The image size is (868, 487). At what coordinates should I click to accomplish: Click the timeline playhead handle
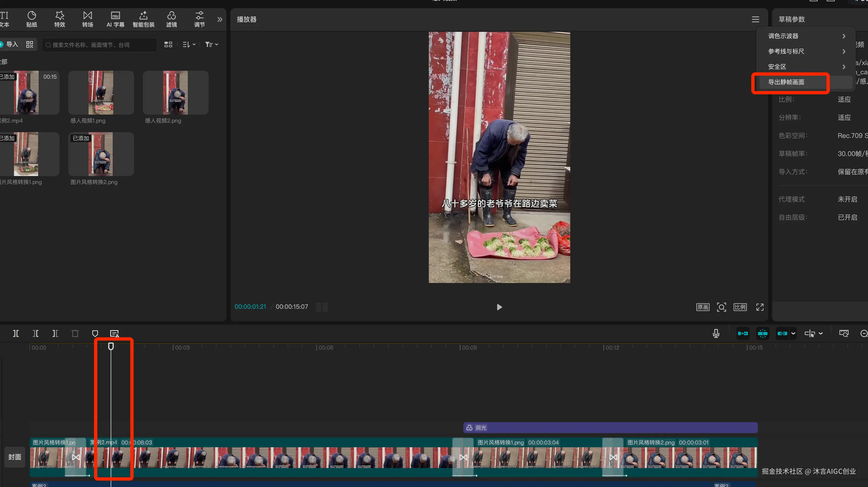(111, 346)
